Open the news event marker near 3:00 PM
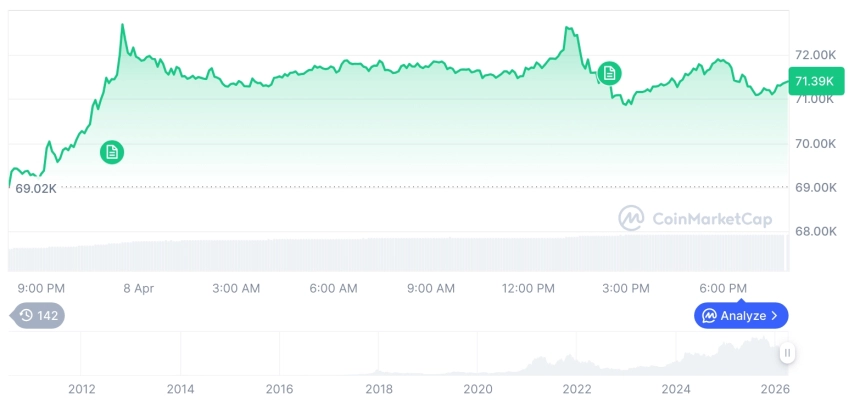 click(x=609, y=72)
